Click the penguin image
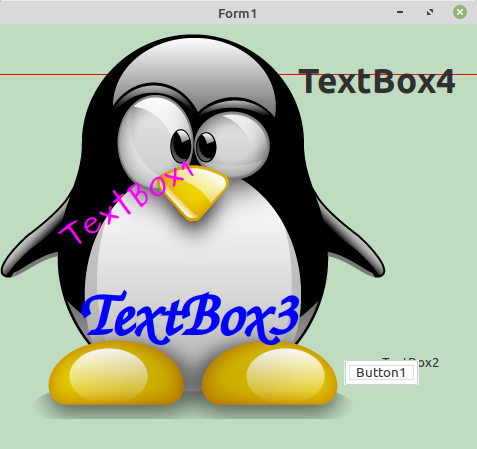 coord(193,227)
